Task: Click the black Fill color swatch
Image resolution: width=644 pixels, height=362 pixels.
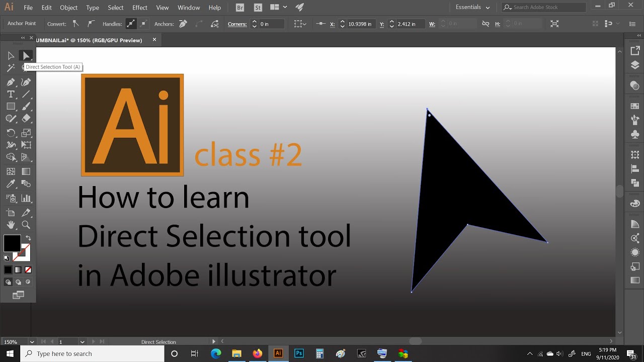Action: click(12, 243)
